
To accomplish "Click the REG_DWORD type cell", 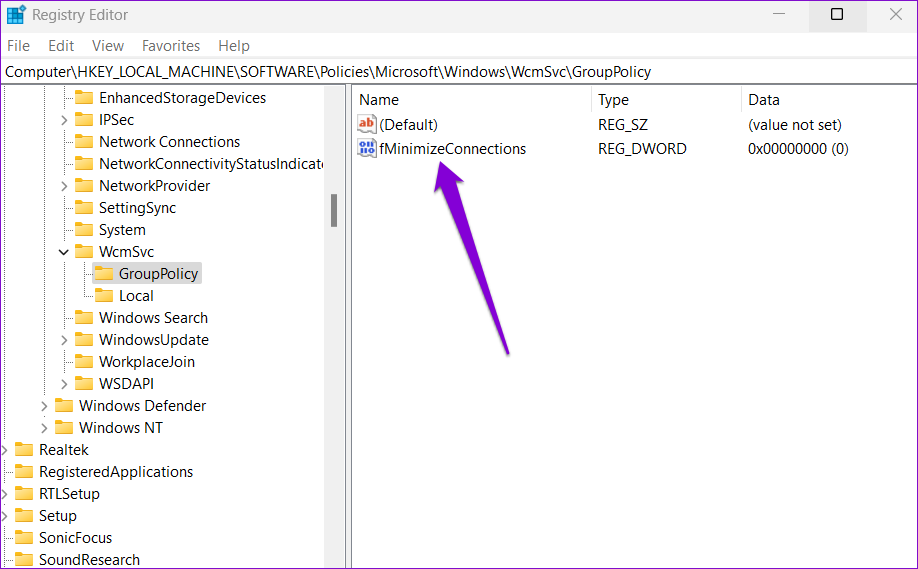I will [x=642, y=149].
